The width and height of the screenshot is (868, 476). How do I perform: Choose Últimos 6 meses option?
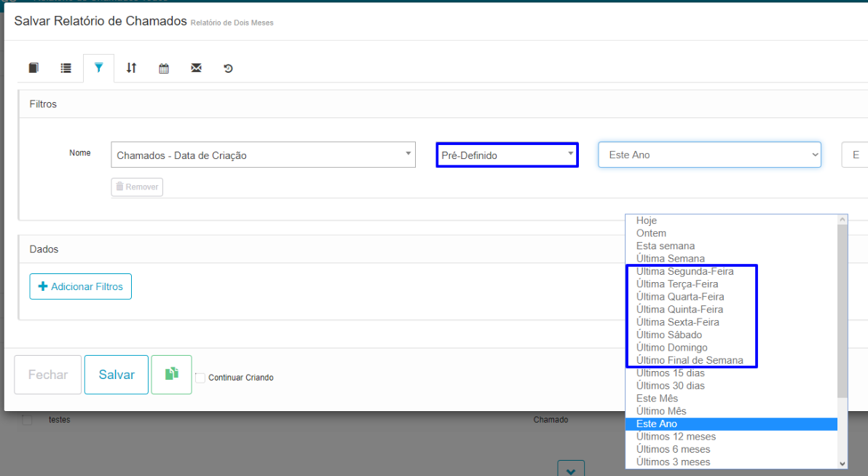(673, 450)
